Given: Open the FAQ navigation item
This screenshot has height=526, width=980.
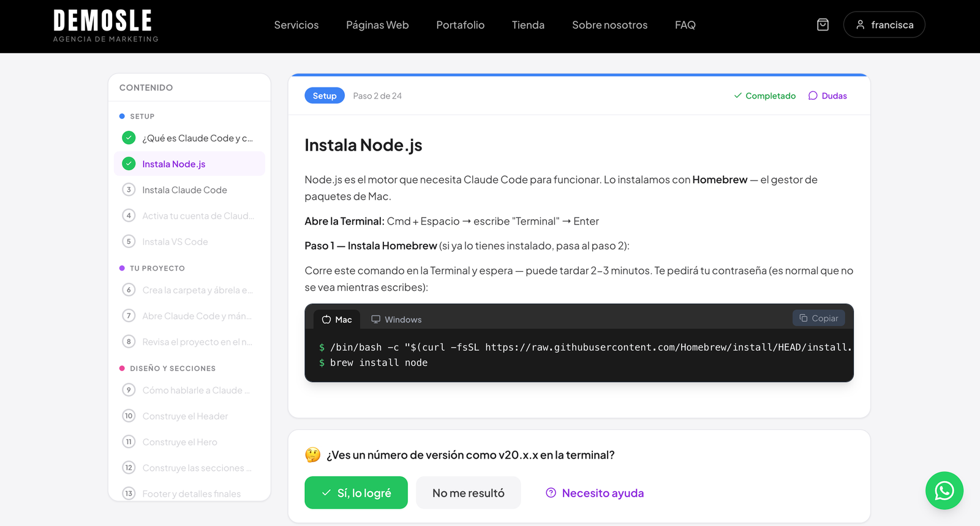Looking at the screenshot, I should [x=685, y=25].
